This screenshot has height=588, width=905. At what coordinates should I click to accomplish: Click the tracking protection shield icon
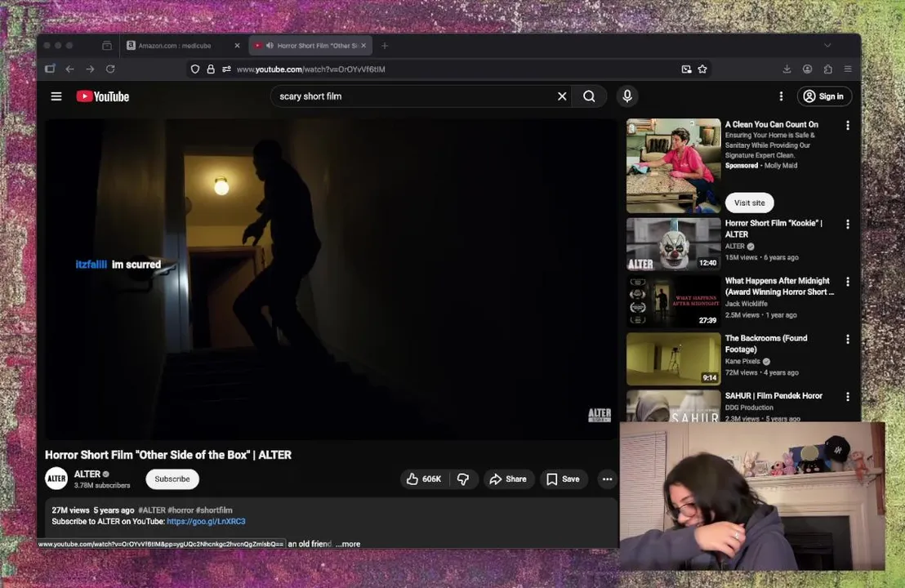point(195,69)
